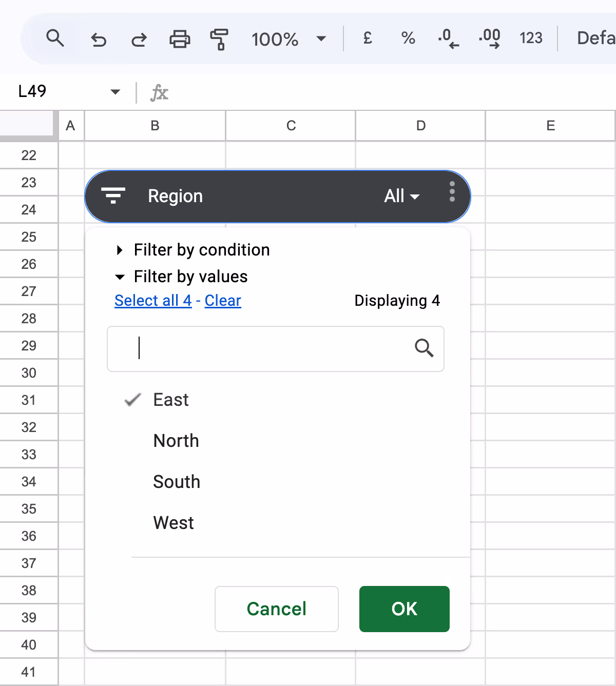Check the West value
Screen dimensions: 616x686
(173, 522)
